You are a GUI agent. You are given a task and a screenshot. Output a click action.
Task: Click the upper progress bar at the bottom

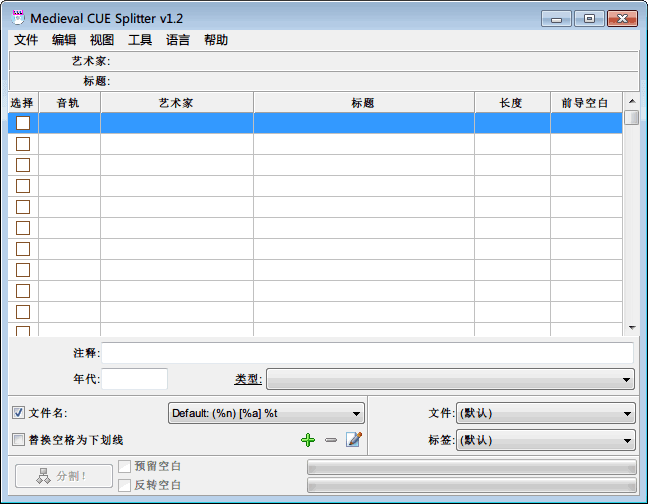(x=471, y=467)
